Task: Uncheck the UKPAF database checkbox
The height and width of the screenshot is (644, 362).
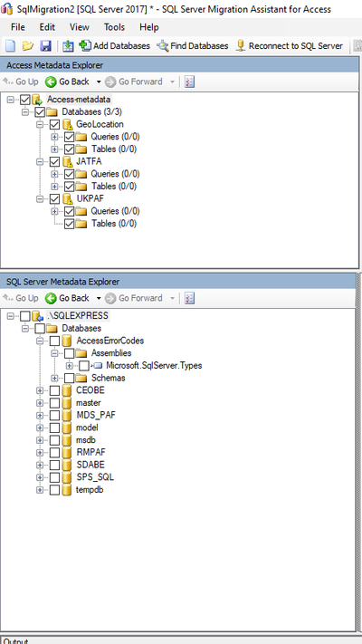Action: 54,198
